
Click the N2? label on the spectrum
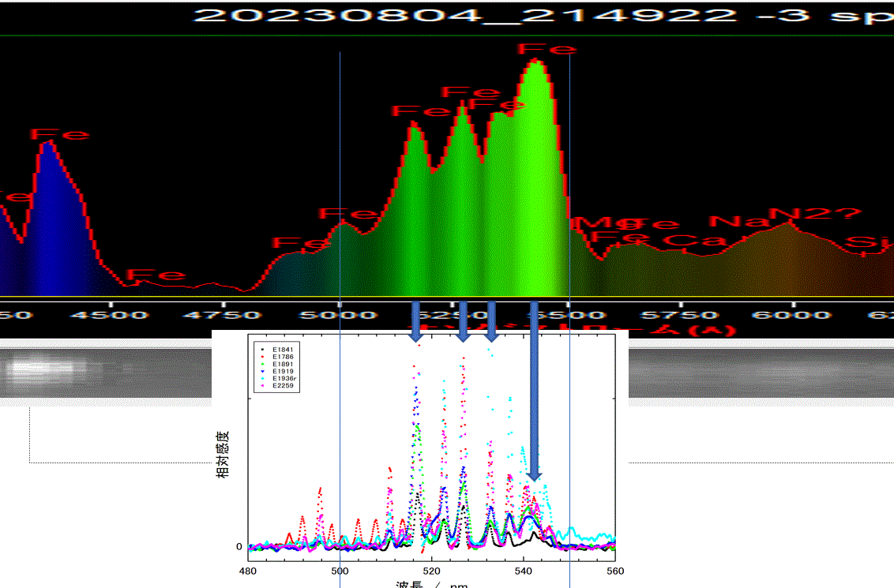[813, 215]
